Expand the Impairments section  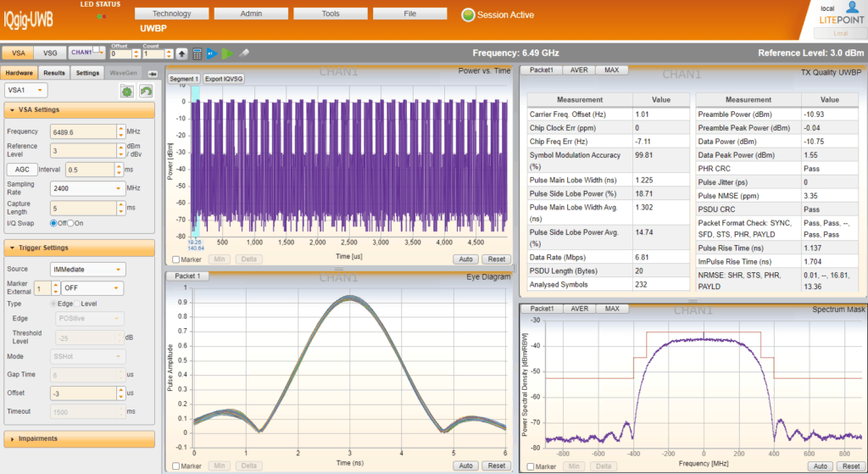tap(79, 438)
